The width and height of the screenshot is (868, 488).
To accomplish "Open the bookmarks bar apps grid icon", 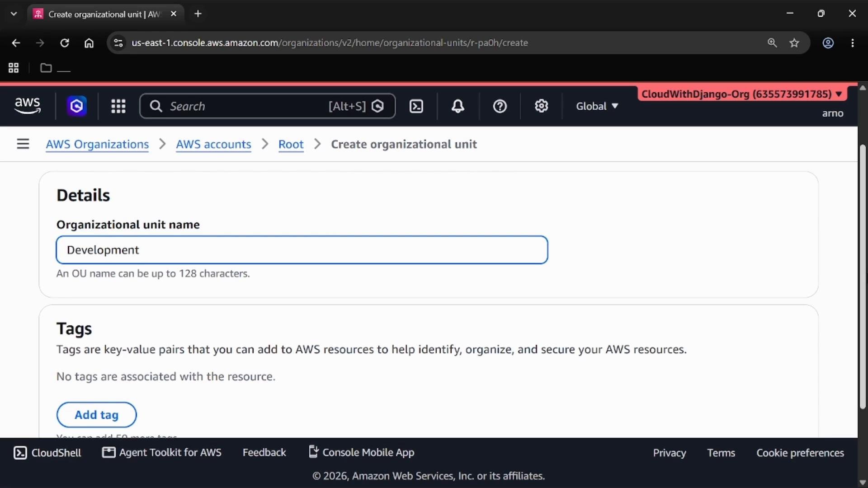I will (14, 68).
